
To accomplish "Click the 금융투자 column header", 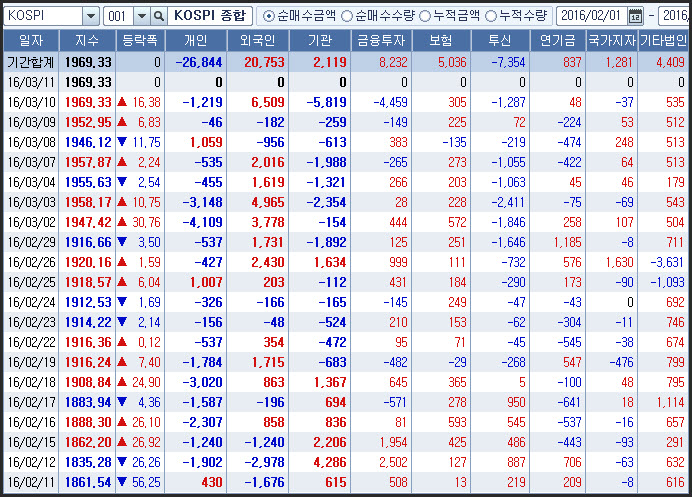I will coord(381,41).
